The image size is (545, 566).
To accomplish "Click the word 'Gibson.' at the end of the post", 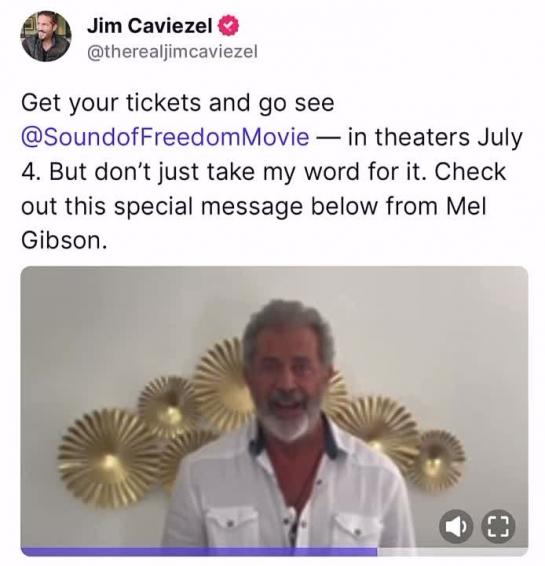I will [x=64, y=240].
